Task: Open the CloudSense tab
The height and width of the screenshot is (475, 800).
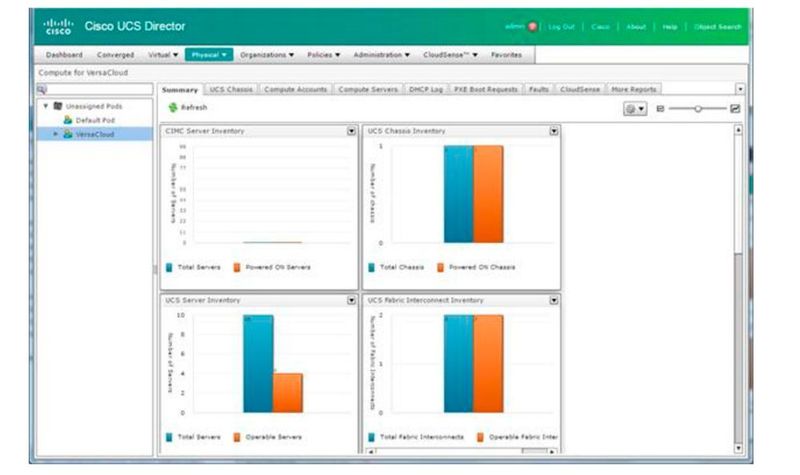Action: (580, 89)
